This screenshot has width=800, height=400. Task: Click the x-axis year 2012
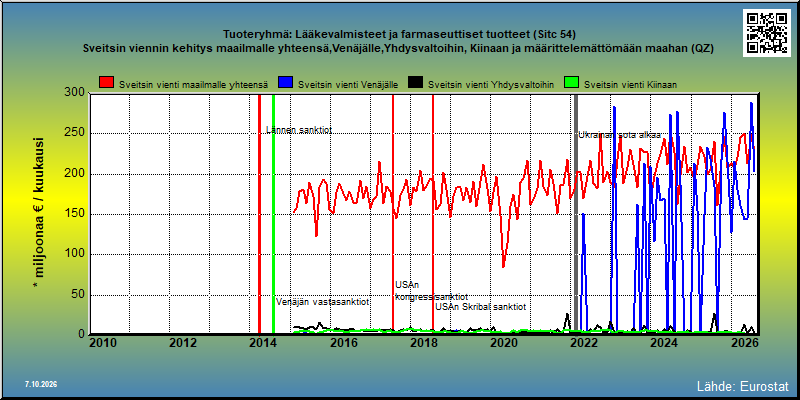pyautogui.click(x=183, y=342)
